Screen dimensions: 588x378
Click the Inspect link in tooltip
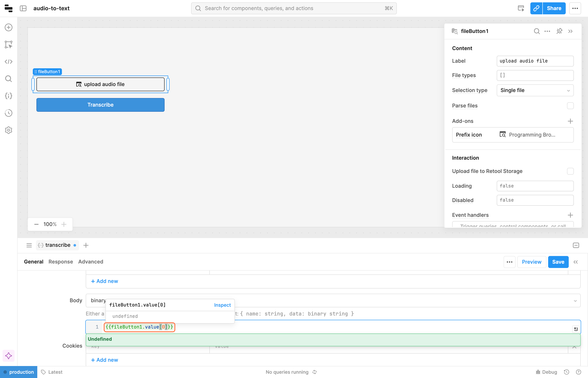222,305
